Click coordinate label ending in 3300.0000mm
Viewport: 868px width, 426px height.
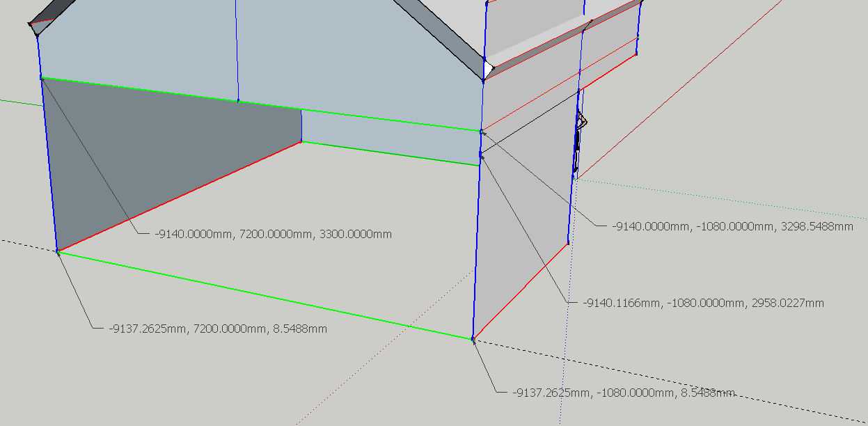click(x=273, y=235)
